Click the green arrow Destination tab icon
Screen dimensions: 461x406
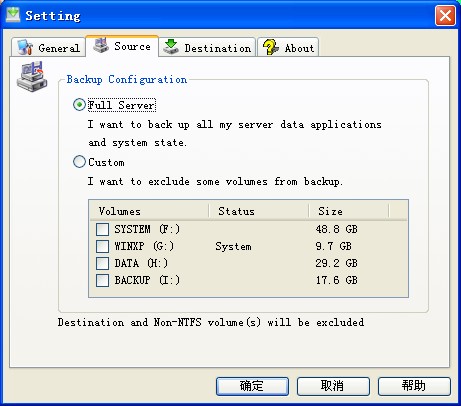pyautogui.click(x=171, y=47)
